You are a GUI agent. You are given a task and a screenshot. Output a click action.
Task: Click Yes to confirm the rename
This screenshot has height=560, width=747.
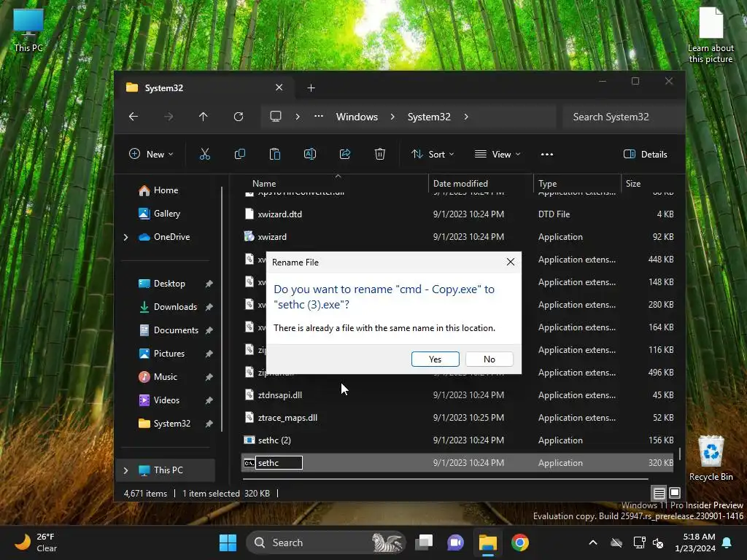435,359
